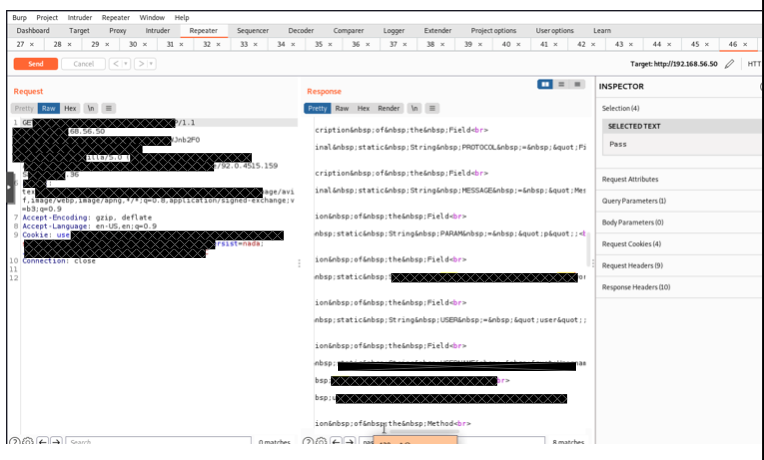Click the left edge panel collapse handle

click(10, 187)
